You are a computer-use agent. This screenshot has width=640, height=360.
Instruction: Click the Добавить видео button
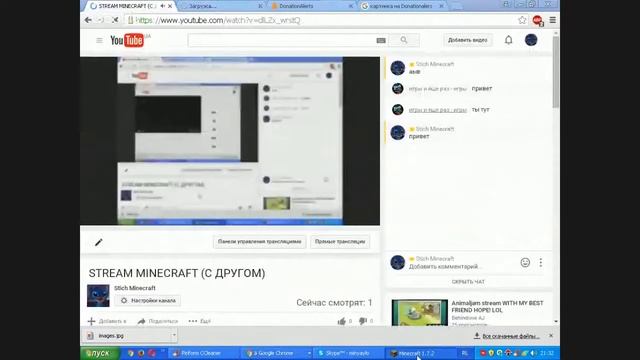click(468, 40)
